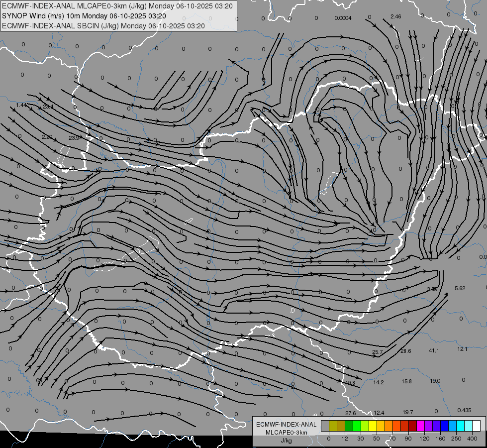This screenshot has width=487, height=448.
Task: Click the map value '23.9'
Action: tap(74, 138)
